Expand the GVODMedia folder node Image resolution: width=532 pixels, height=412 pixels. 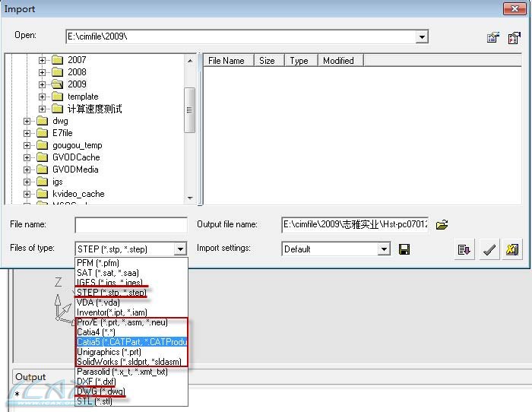click(27, 170)
